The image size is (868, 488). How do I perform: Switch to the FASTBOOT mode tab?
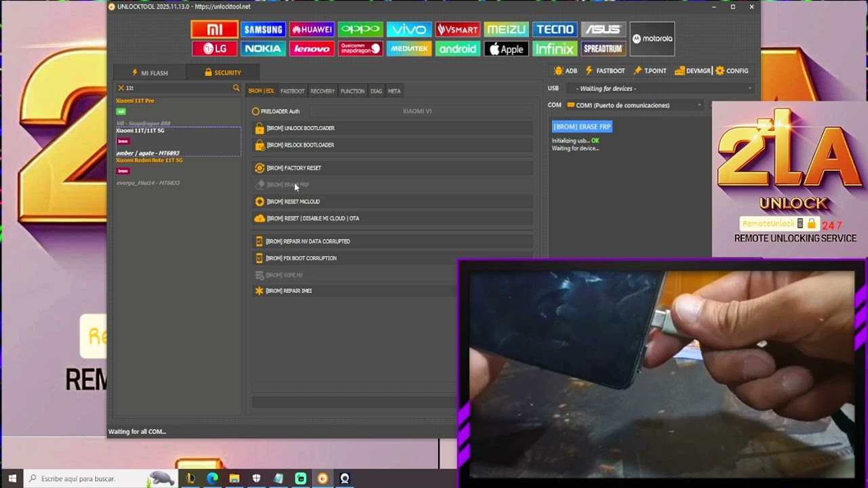click(x=292, y=91)
